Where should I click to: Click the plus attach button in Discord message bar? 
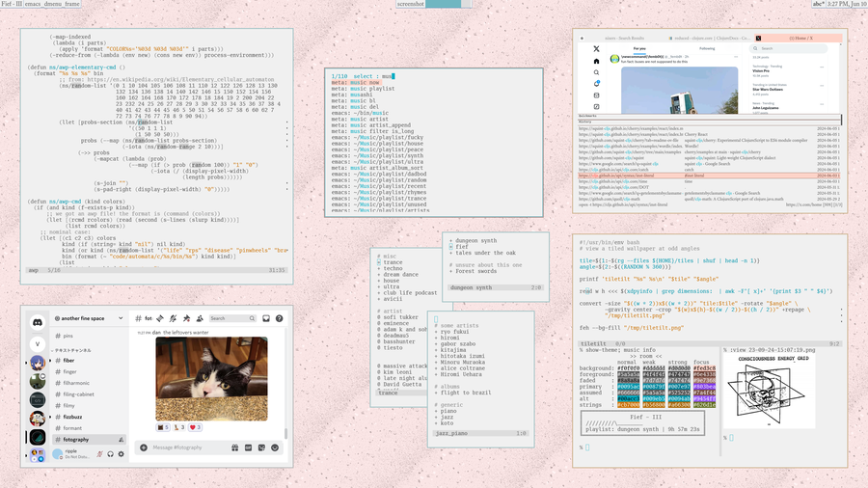[144, 447]
